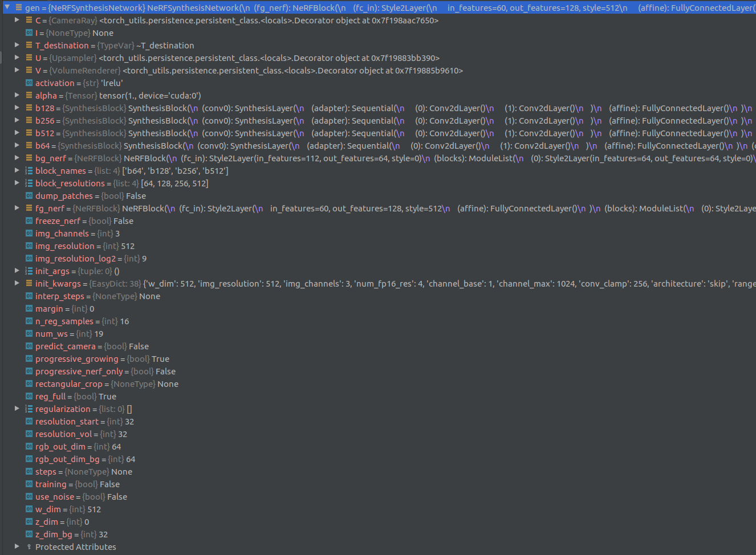Click the primitive icon beside dump_patches
The height and width of the screenshot is (555, 756).
click(29, 195)
